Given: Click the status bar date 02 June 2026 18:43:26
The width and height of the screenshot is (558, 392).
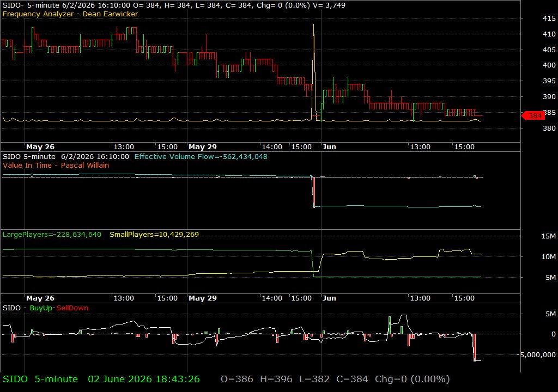Looking at the screenshot, I should coord(144,379).
